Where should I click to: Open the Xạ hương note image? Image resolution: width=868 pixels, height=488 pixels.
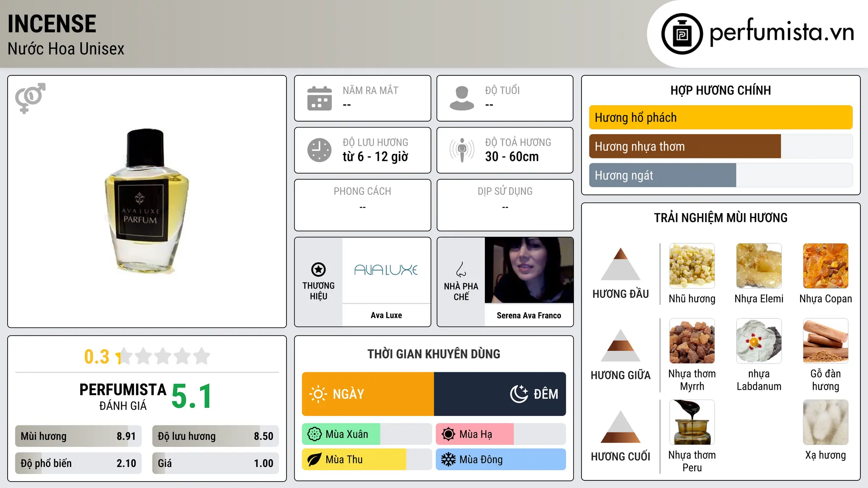pos(826,422)
